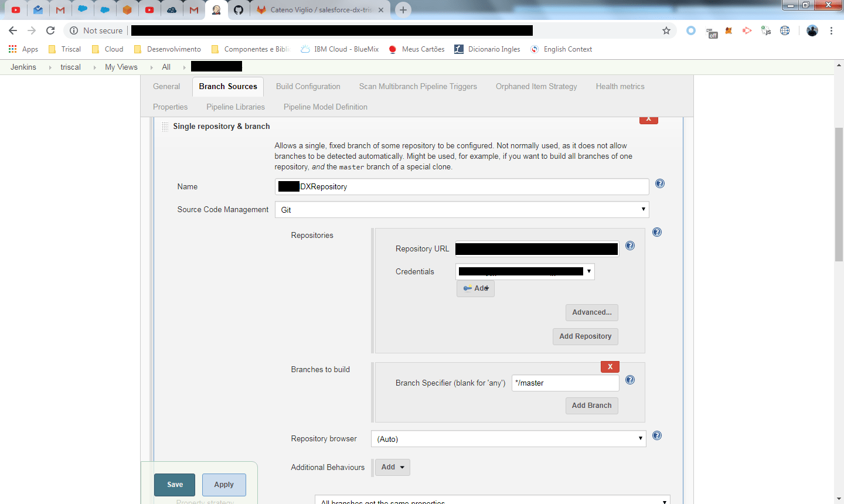Open the Health metrics tab
Viewport: 844px width, 504px height.
point(620,86)
